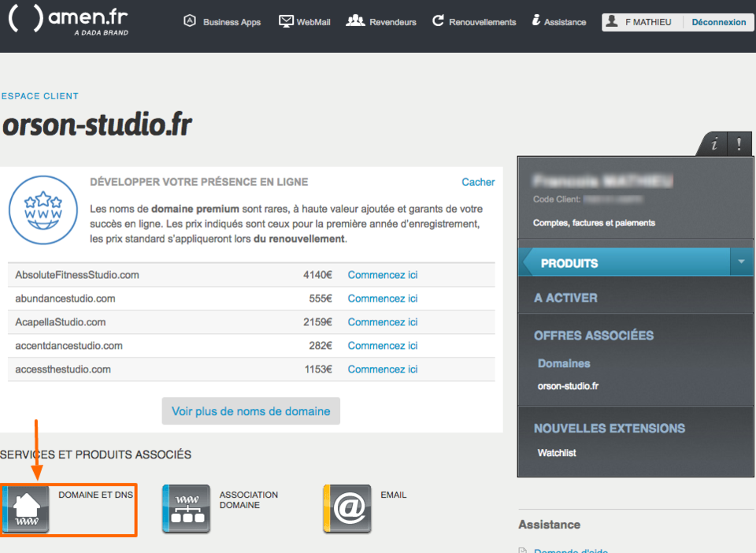Click the 4140€ price

click(x=317, y=275)
